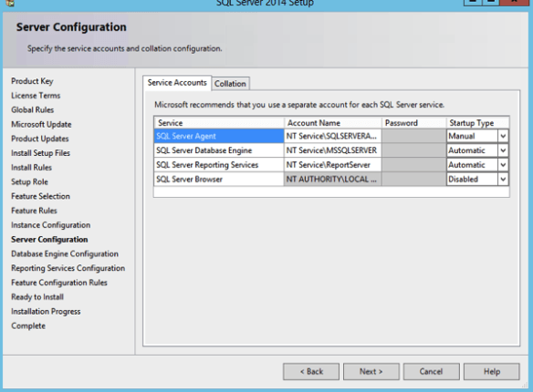This screenshot has height=392, width=533.
Task: Select the Service Accounts tab
Action: [x=177, y=82]
